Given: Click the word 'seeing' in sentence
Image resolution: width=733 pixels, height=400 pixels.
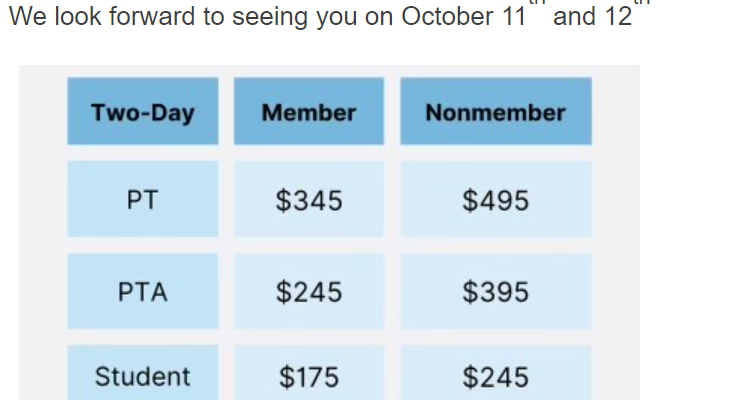Looking at the screenshot, I should (x=270, y=18).
